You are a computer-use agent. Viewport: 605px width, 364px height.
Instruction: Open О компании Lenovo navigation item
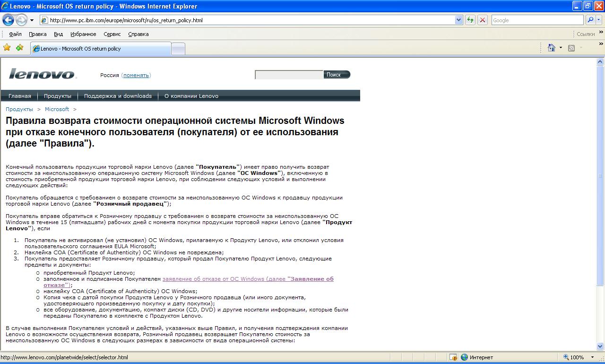coord(191,96)
